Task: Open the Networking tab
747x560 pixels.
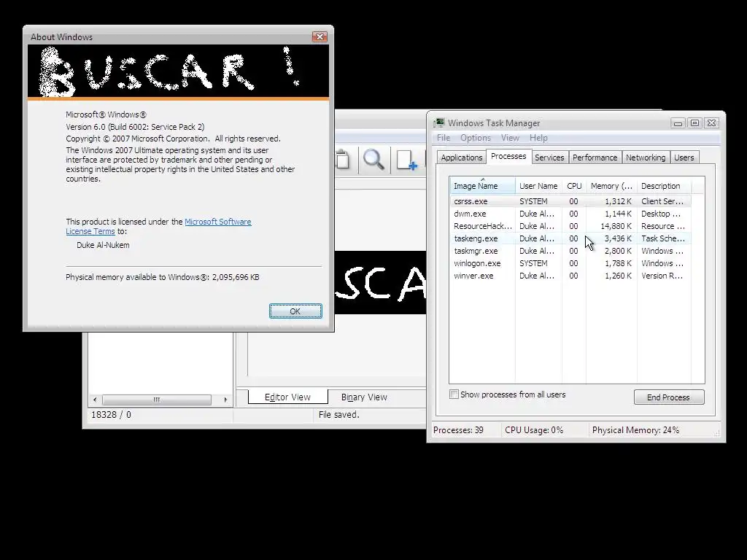Action: pyautogui.click(x=646, y=157)
